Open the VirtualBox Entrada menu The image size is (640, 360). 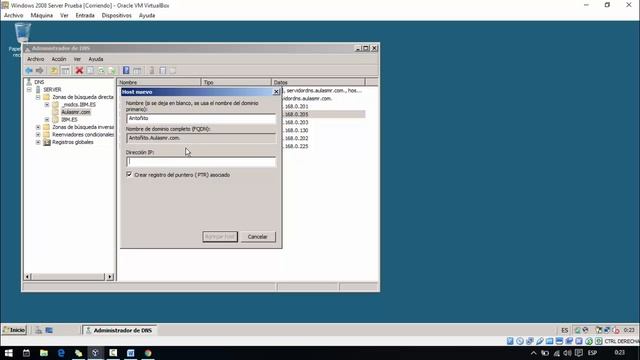point(85,16)
